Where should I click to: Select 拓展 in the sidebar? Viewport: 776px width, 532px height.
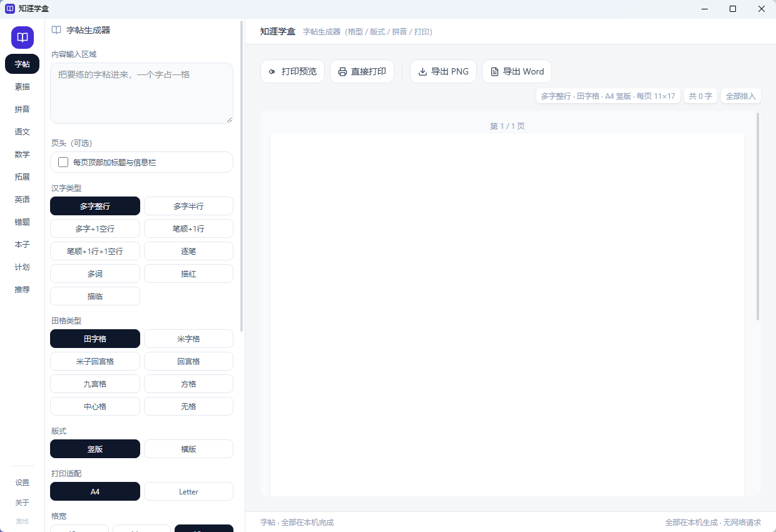click(x=22, y=176)
